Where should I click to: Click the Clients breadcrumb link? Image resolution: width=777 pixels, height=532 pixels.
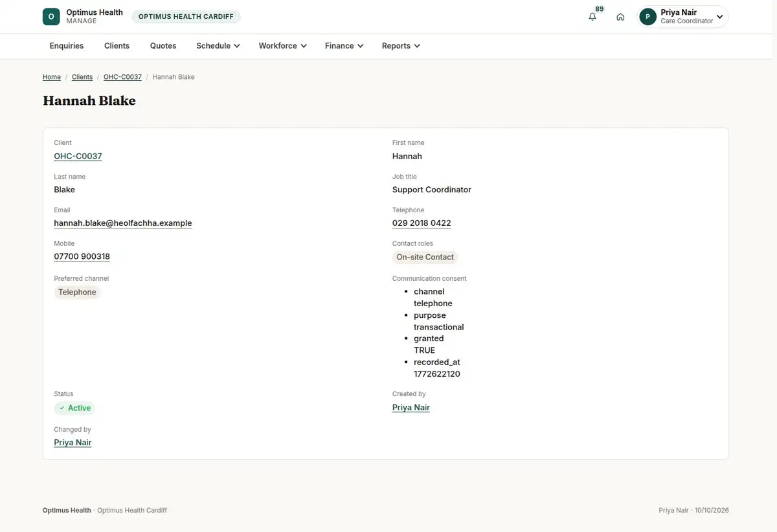(82, 77)
